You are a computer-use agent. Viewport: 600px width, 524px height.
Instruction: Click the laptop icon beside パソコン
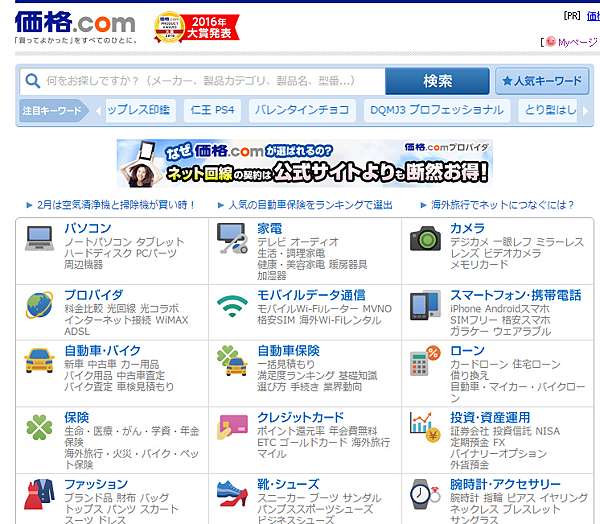point(39,238)
